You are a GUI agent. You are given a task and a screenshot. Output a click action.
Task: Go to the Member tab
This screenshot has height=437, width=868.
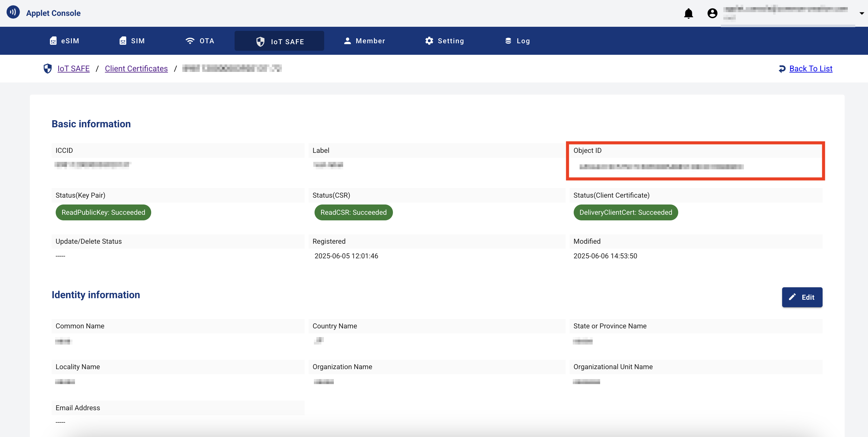[x=364, y=41]
